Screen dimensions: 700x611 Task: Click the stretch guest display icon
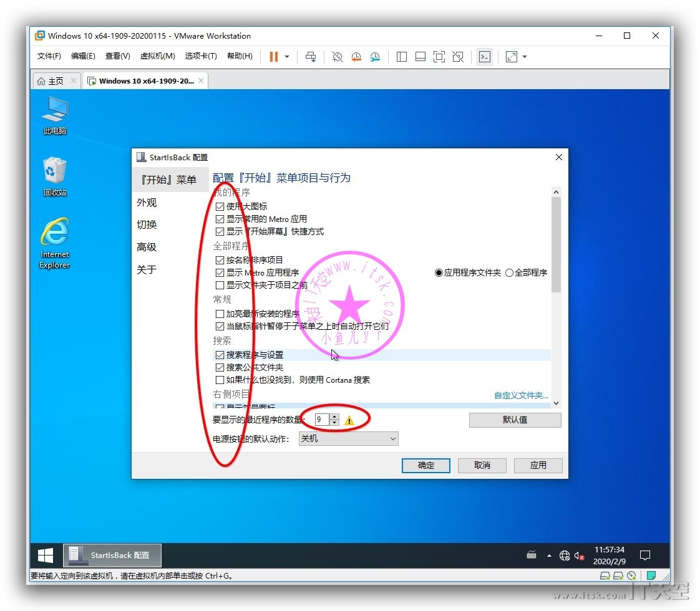[x=511, y=57]
